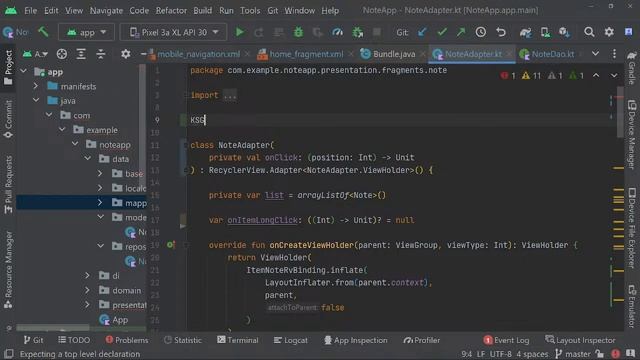Open the Event Log
Viewport: 640px width, 360px height.
pyautogui.click(x=506, y=340)
